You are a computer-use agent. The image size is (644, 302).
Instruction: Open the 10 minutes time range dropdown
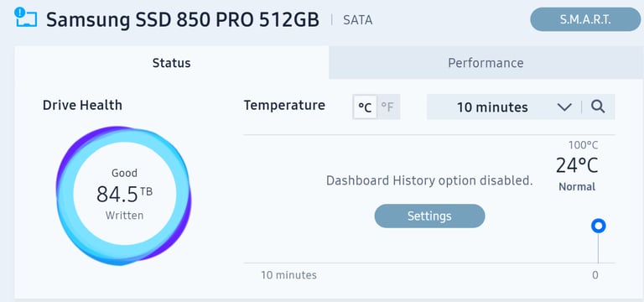coord(504,107)
